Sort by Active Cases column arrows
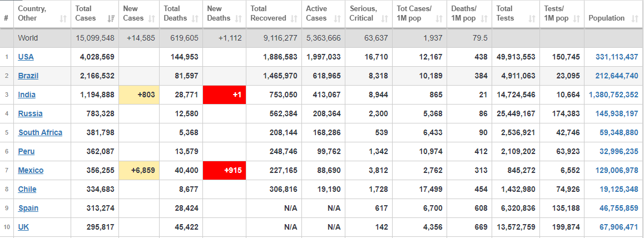Image resolution: width=644 pixels, height=238 pixels. click(x=337, y=18)
